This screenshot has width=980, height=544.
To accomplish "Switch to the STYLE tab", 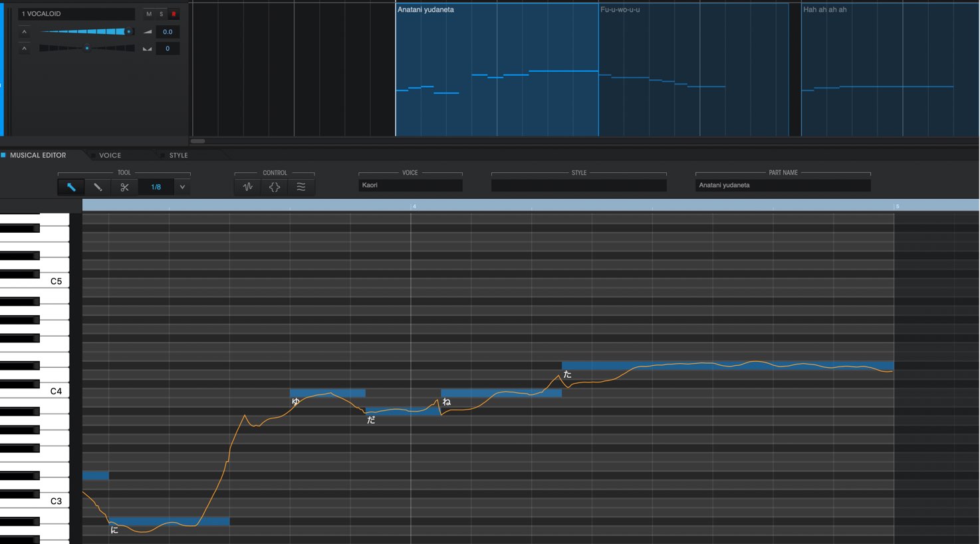I will coord(178,156).
